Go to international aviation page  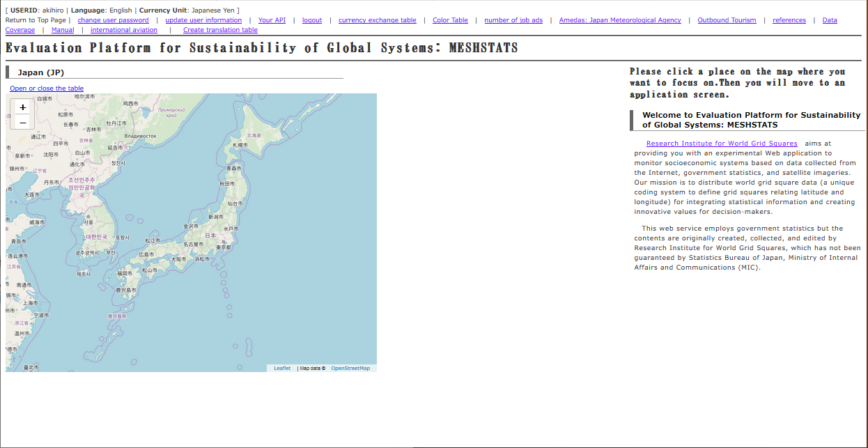click(124, 30)
